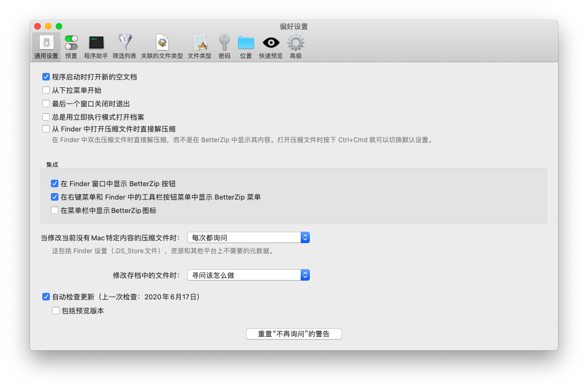Enable 从下拉菜单开始 checkbox

tap(46, 90)
